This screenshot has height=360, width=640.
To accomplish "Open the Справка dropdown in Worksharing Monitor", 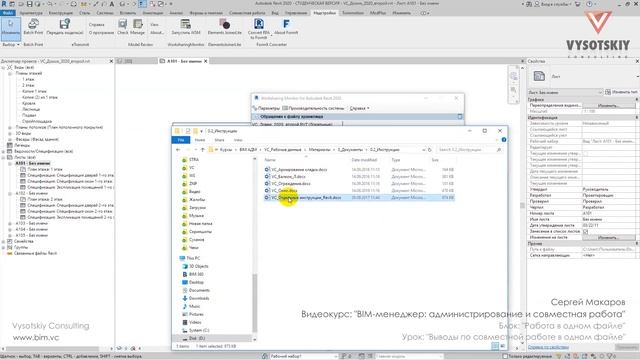I will tap(359, 108).
